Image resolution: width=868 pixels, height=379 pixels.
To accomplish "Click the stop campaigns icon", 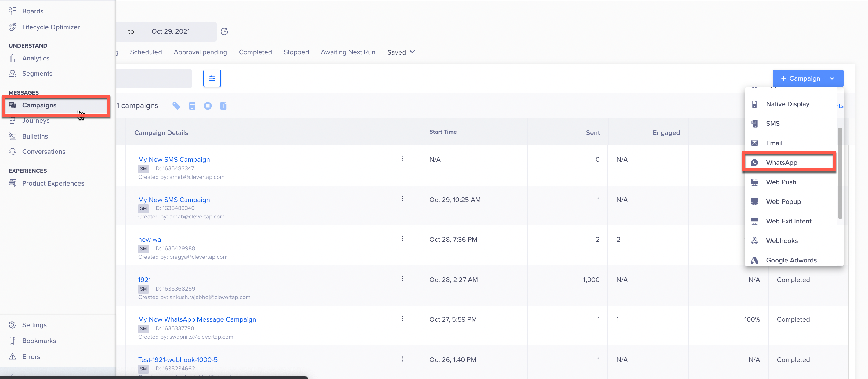I will click(x=208, y=106).
